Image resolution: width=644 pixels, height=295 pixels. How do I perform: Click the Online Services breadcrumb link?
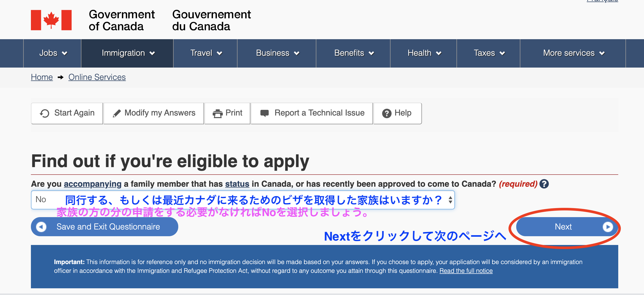click(x=97, y=77)
